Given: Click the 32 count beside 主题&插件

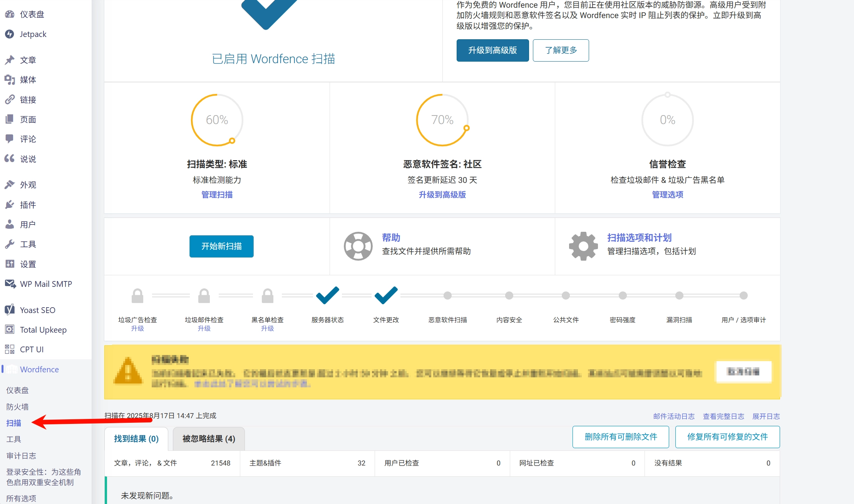Looking at the screenshot, I should coord(361,463).
